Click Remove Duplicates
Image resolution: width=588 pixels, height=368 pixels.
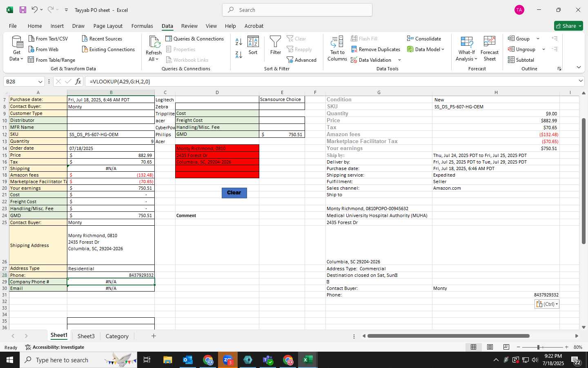pyautogui.click(x=376, y=49)
